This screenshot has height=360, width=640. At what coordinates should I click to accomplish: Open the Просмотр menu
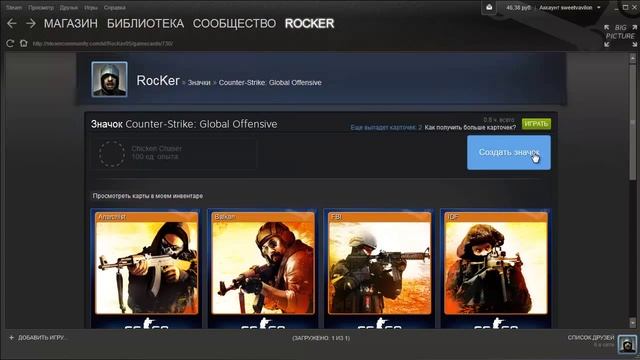[x=41, y=7]
